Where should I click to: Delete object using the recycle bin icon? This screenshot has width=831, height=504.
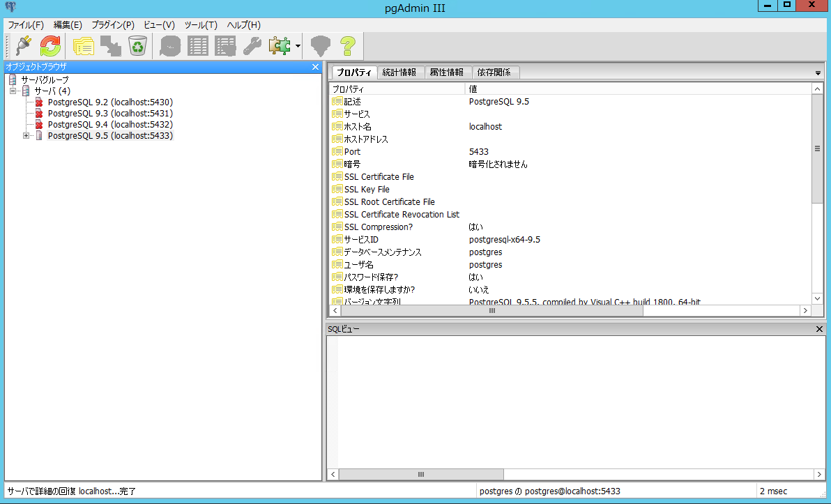pos(137,45)
